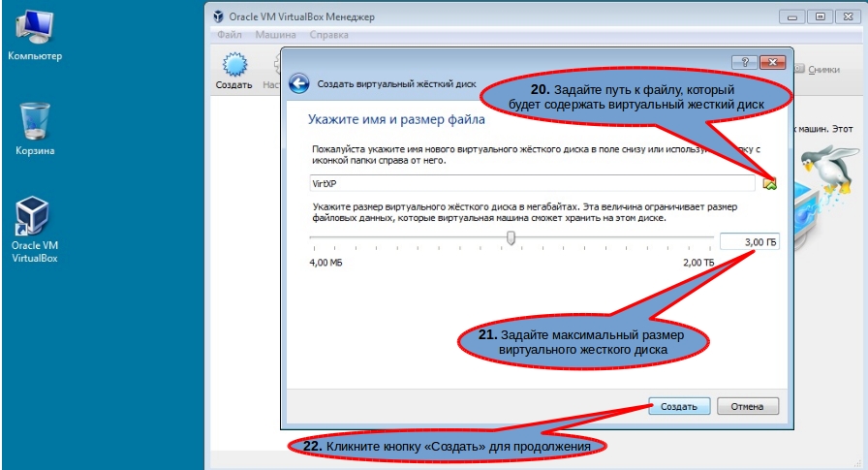Viewport: 868px width, 470px height.
Task: Close the VirtualBox Manager window
Action: (848, 17)
